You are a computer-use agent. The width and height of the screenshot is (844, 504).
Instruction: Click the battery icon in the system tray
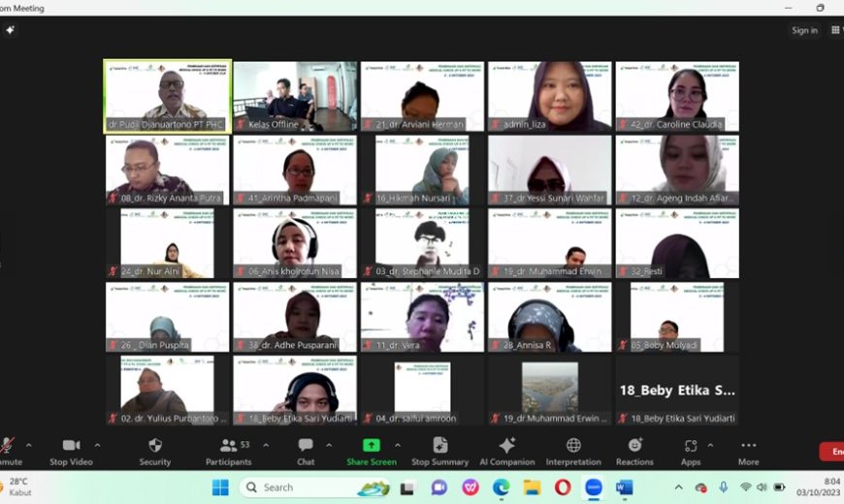(779, 488)
